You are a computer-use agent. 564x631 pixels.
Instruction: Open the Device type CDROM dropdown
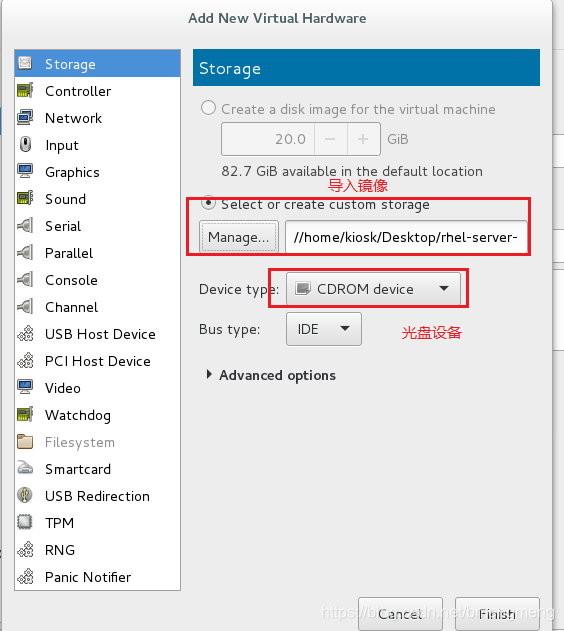pyautogui.click(x=373, y=289)
